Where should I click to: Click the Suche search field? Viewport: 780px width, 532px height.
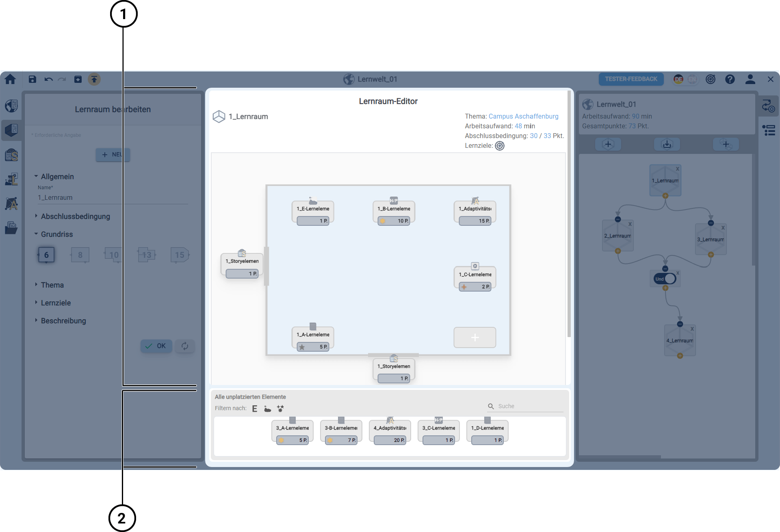525,406
